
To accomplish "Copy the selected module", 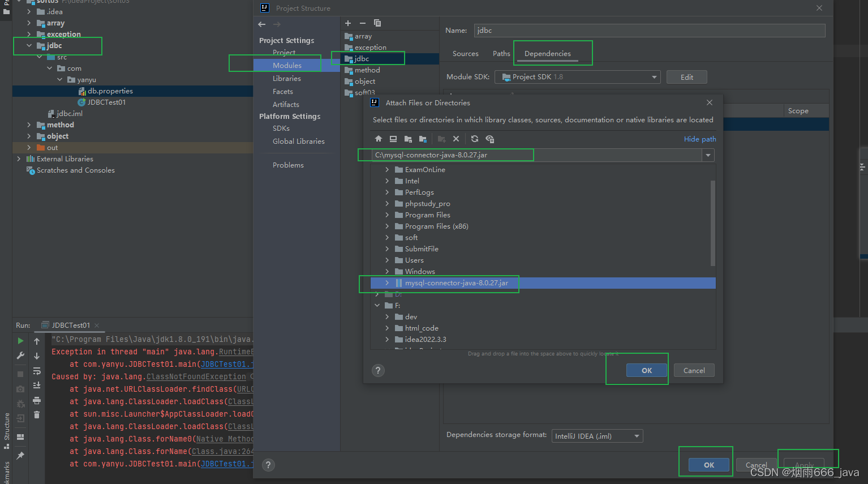I will (x=377, y=23).
